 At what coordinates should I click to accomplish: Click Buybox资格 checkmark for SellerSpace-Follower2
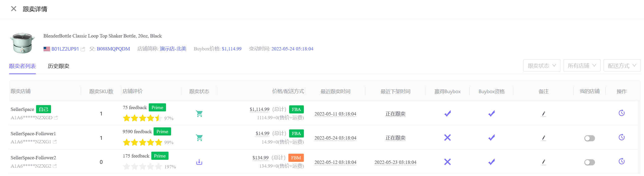(x=491, y=162)
